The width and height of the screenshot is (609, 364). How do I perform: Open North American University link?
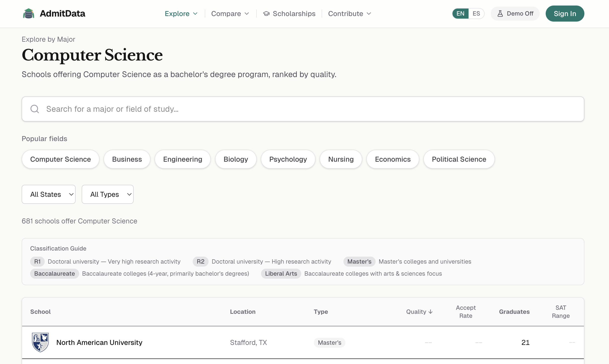[x=99, y=342]
